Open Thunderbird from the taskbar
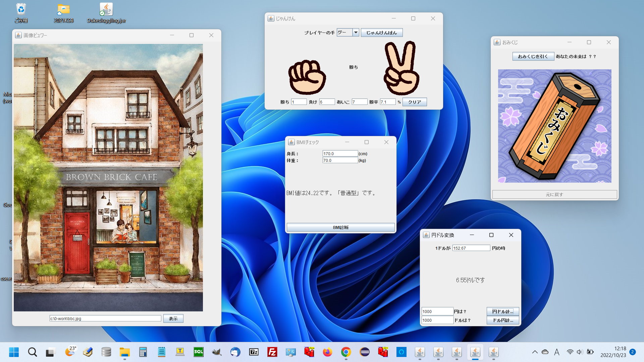This screenshot has width=644, height=362. click(235, 352)
